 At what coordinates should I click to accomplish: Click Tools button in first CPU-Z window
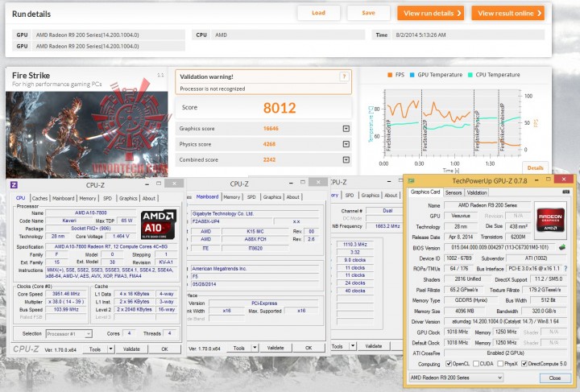95,349
